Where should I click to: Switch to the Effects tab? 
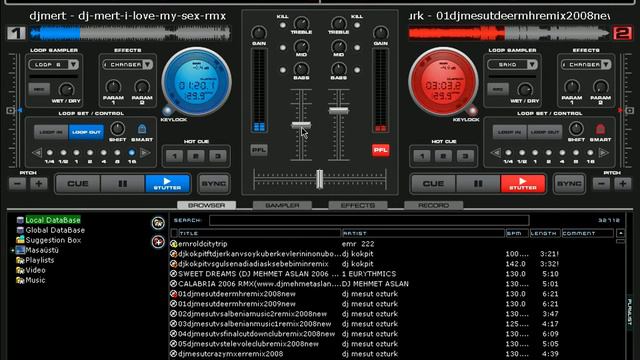(x=358, y=205)
